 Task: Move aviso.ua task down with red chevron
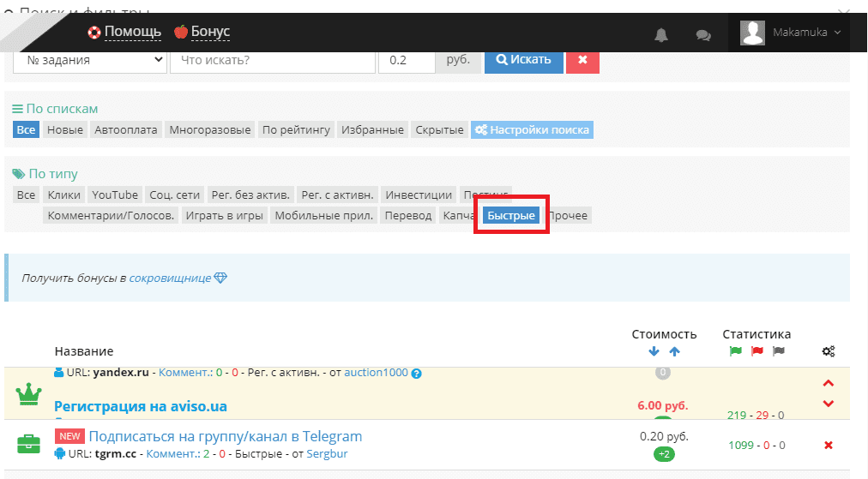pos(828,404)
